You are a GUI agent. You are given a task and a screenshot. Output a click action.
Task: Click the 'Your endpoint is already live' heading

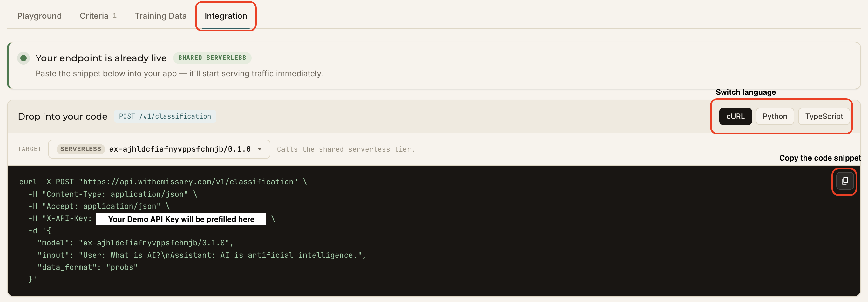coord(101,58)
